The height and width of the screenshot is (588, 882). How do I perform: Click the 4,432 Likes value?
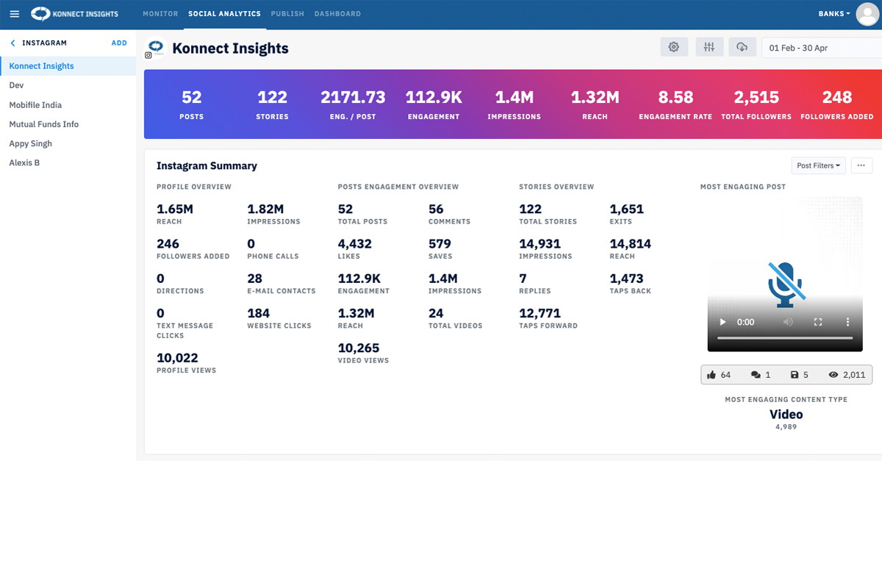coord(354,244)
